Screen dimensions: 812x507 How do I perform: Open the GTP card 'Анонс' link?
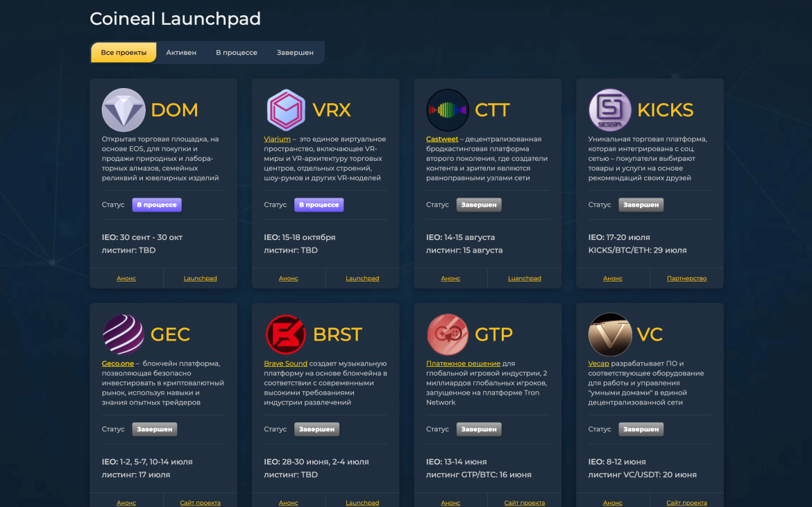point(450,502)
